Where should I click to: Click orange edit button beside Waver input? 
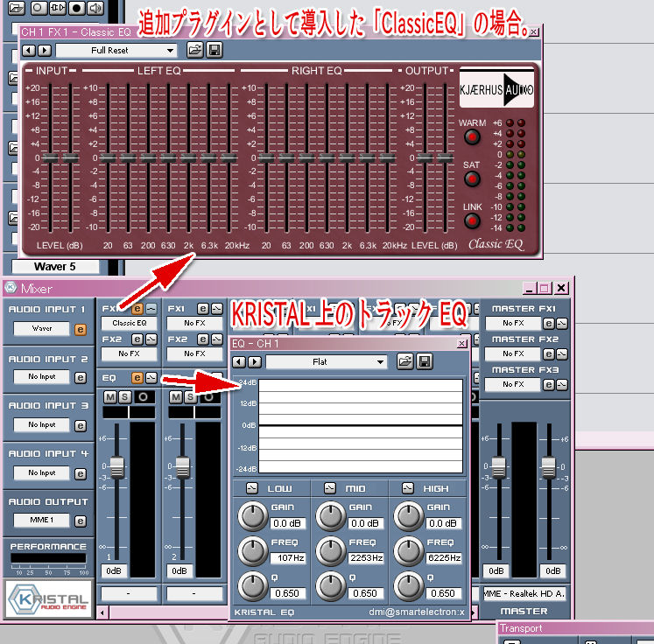(x=80, y=330)
